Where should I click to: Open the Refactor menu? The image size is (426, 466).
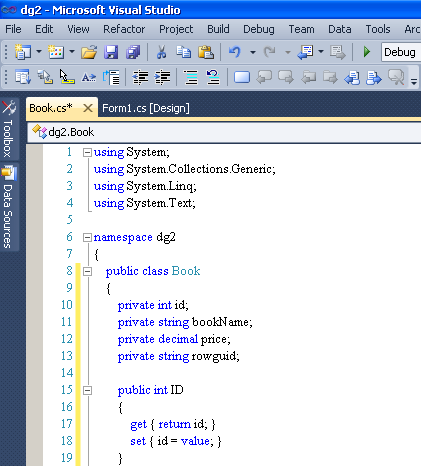coord(124,29)
